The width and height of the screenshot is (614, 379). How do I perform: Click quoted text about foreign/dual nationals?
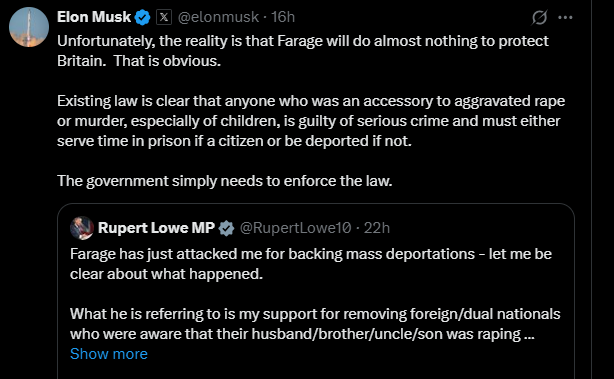315,324
